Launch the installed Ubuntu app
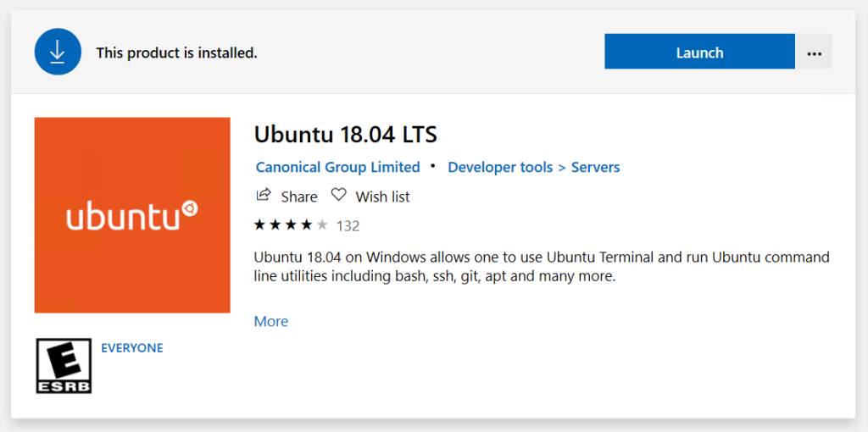Viewport: 868px width, 432px height. (x=699, y=52)
